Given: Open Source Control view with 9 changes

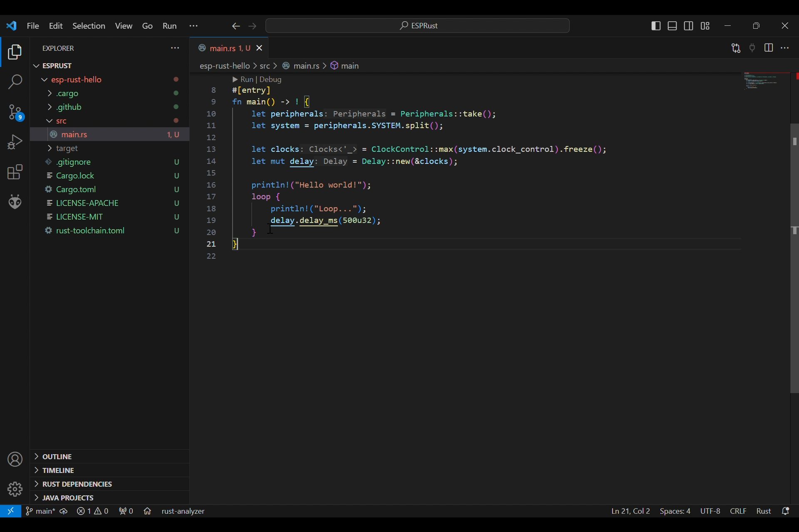Looking at the screenshot, I should (x=15, y=112).
